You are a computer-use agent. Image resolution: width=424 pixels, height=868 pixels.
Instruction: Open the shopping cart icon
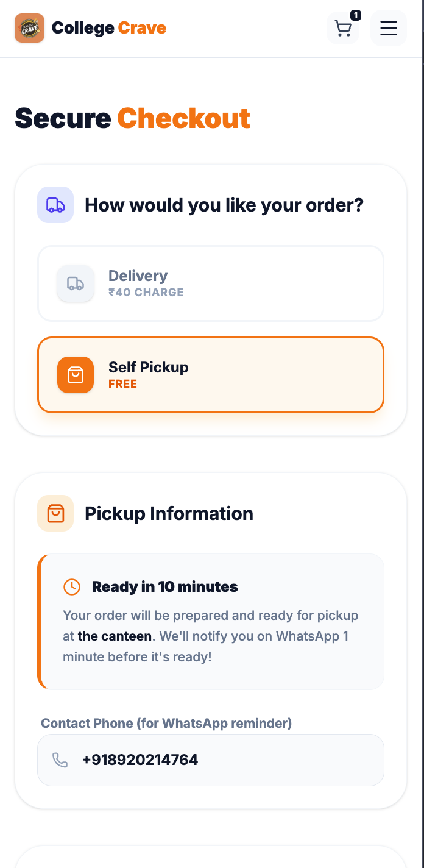pos(343,29)
